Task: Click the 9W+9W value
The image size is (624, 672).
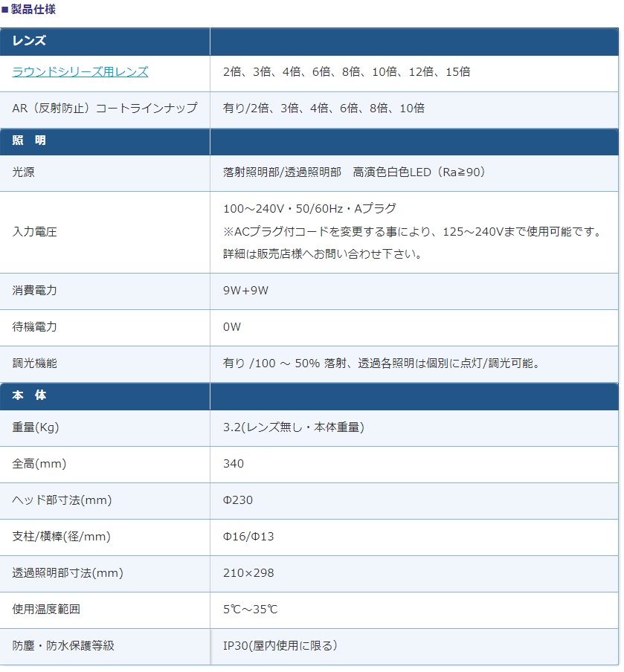Action: [x=245, y=291]
